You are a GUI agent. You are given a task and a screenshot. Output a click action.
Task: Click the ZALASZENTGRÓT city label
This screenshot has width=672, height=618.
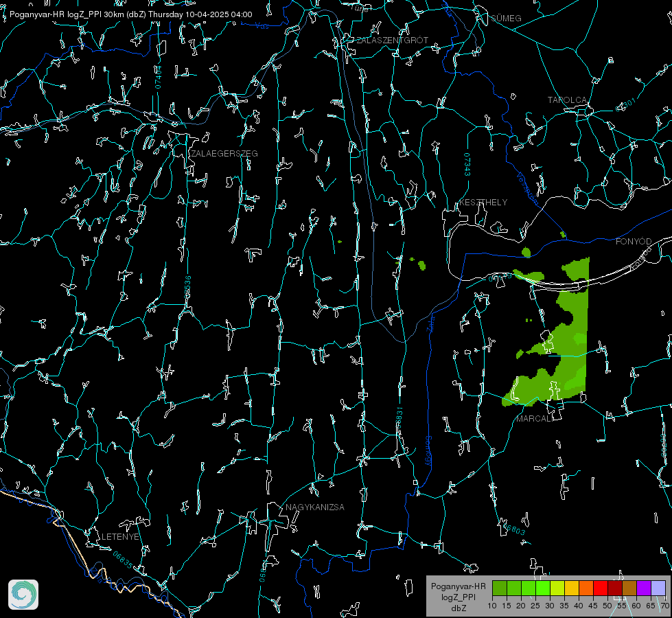(392, 41)
